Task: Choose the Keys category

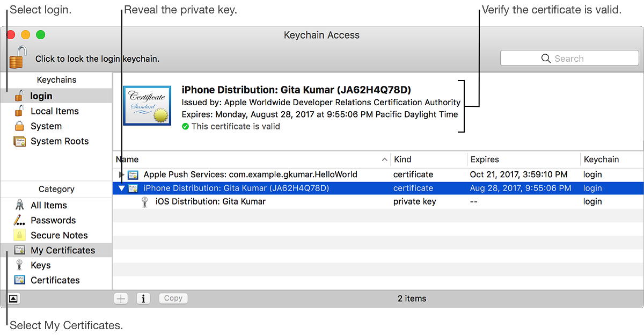Action: (x=56, y=265)
